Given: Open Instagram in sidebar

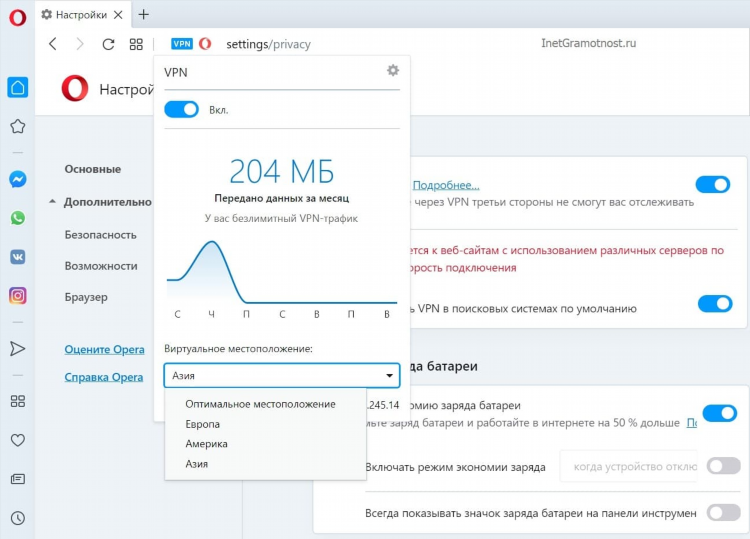Looking at the screenshot, I should point(18,296).
